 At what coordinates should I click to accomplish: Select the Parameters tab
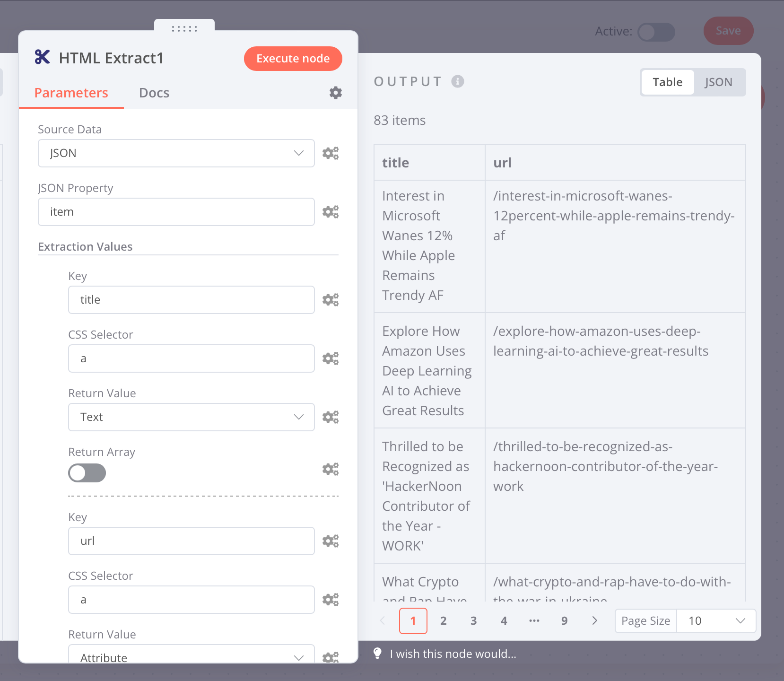click(71, 93)
